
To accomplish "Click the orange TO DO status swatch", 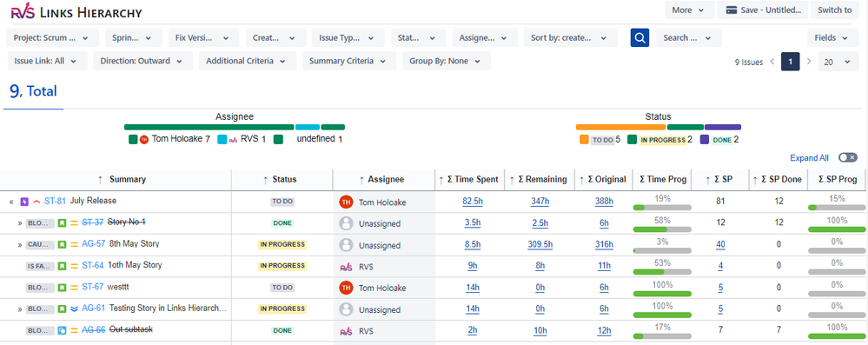I will point(584,140).
